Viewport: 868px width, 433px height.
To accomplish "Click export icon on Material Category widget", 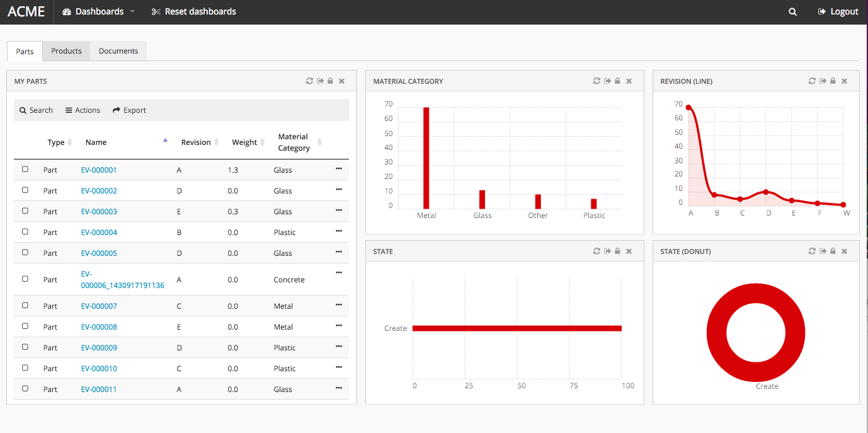I will [607, 81].
